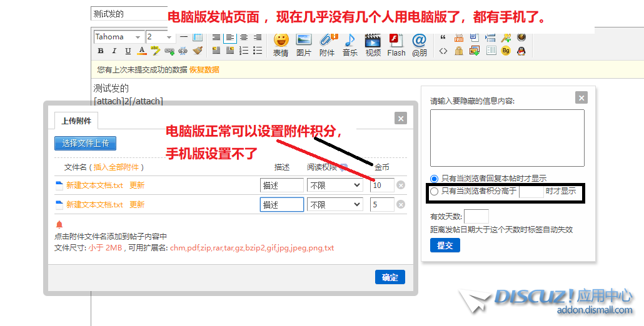Click the 图片 insert image icon

click(304, 44)
